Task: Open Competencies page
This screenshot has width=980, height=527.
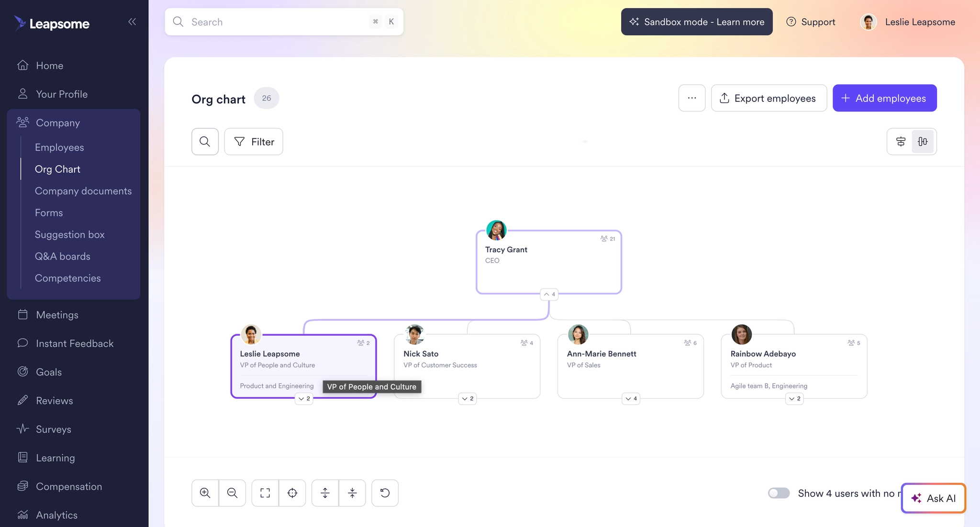Action: click(x=68, y=278)
